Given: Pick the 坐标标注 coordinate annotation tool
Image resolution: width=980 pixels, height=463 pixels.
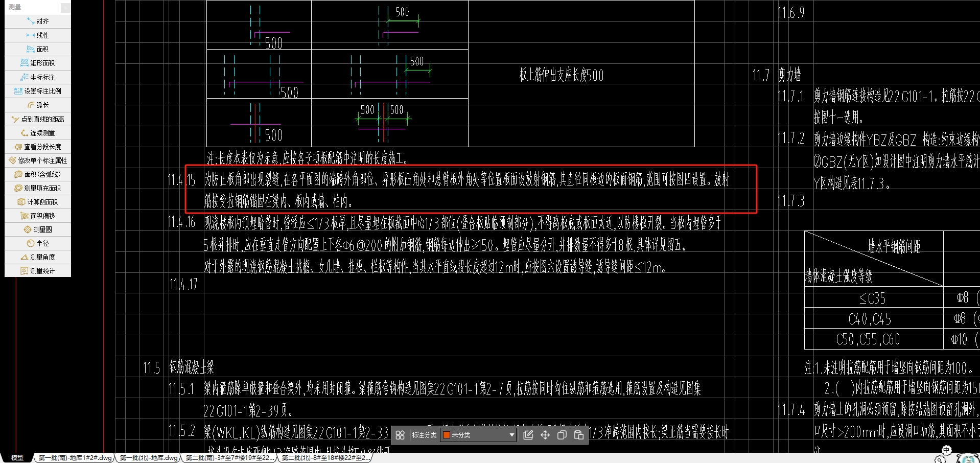Looking at the screenshot, I should pos(38,77).
